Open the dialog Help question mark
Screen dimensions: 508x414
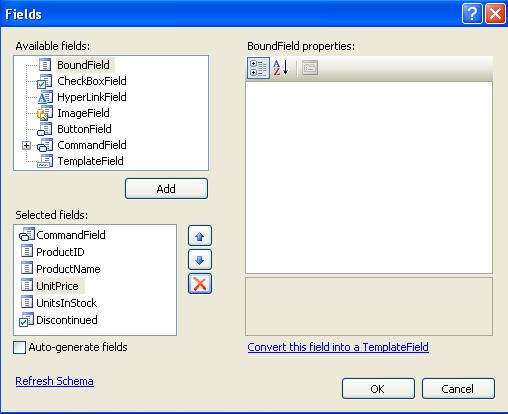(x=472, y=14)
